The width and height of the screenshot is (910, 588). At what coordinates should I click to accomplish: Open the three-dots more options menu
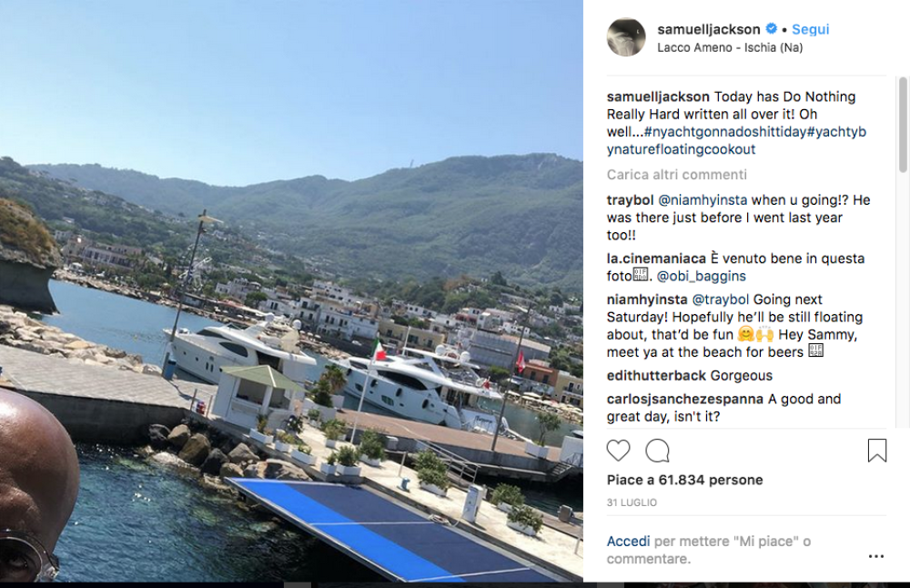(875, 556)
